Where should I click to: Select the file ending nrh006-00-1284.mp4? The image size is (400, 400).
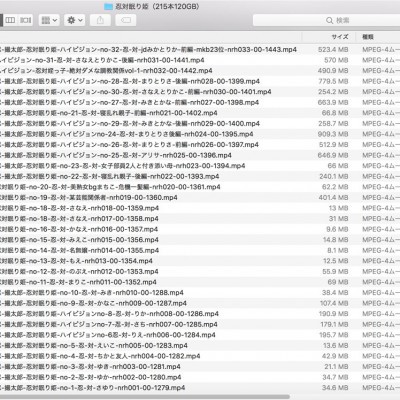tap(200, 335)
